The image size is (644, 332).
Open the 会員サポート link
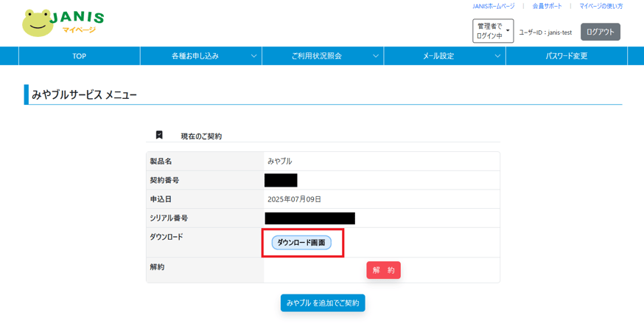[x=547, y=6]
